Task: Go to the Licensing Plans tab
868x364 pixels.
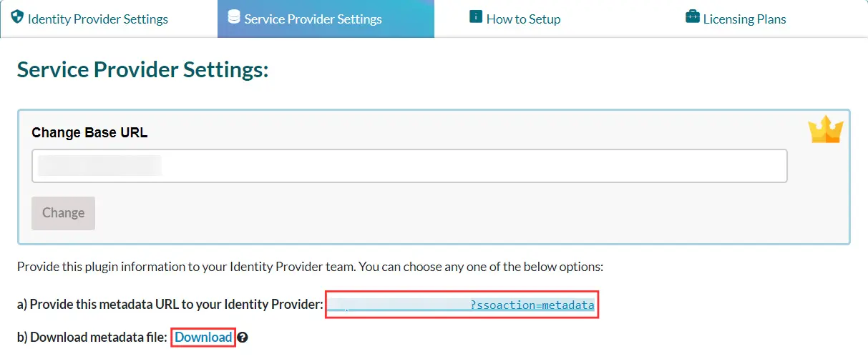Action: (744, 19)
